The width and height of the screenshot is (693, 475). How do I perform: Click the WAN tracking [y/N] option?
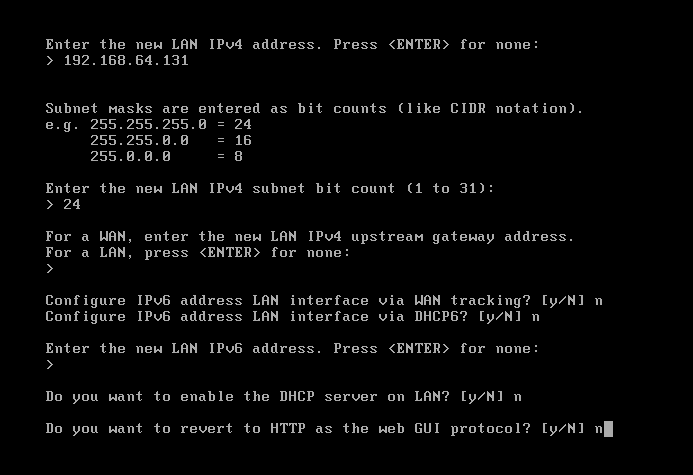(563, 301)
